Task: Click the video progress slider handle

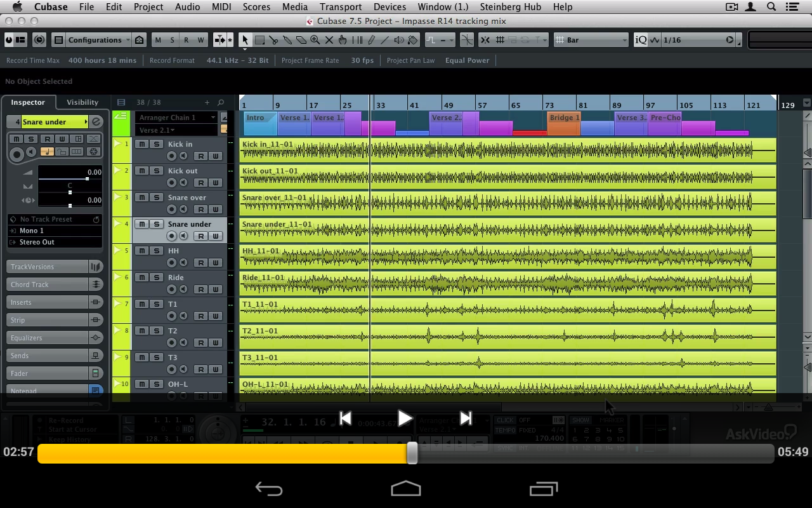Action: click(x=412, y=453)
